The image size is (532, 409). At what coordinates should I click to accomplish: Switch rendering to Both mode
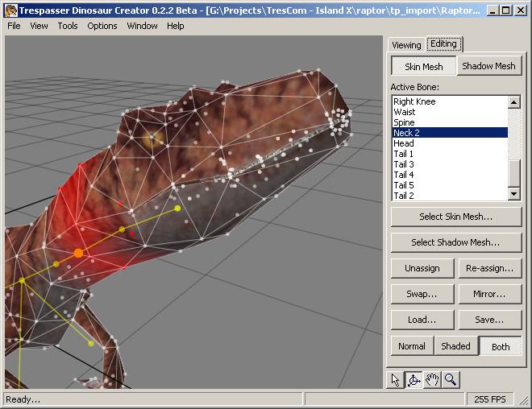tap(501, 346)
